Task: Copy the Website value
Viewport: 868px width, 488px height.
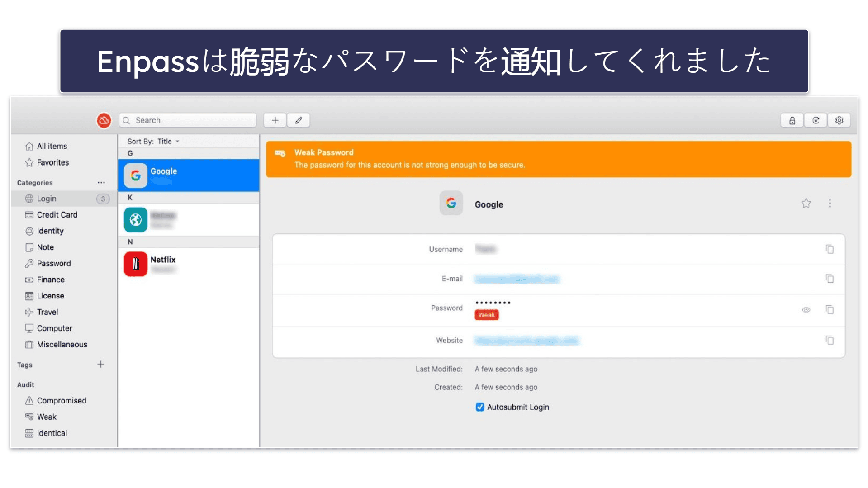Action: [x=830, y=340]
